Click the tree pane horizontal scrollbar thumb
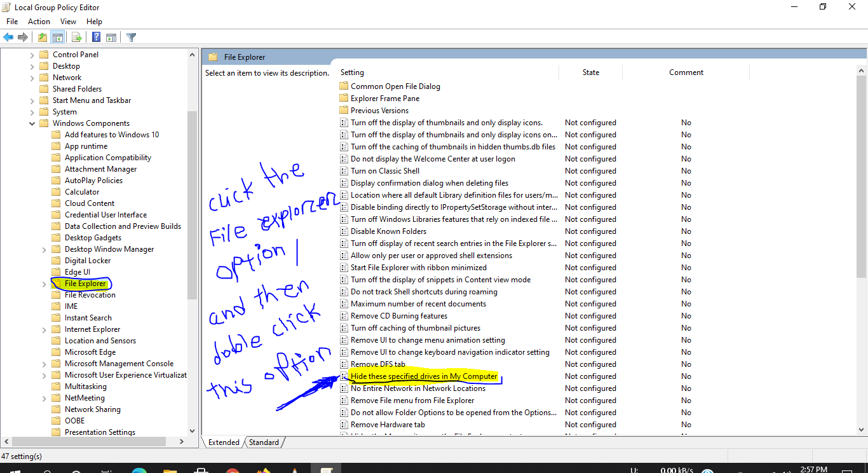This screenshot has width=868, height=473. pyautogui.click(x=90, y=441)
